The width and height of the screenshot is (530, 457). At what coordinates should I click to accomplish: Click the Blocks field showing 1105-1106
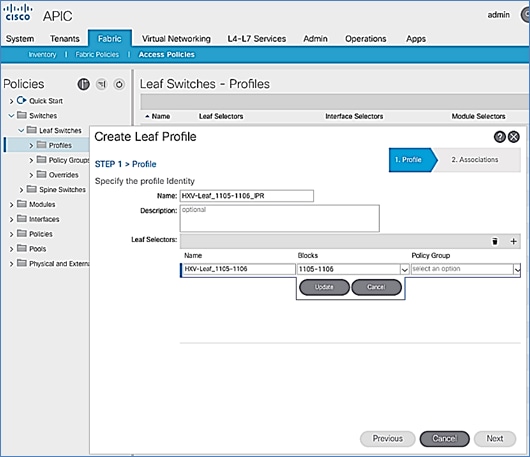(x=349, y=269)
